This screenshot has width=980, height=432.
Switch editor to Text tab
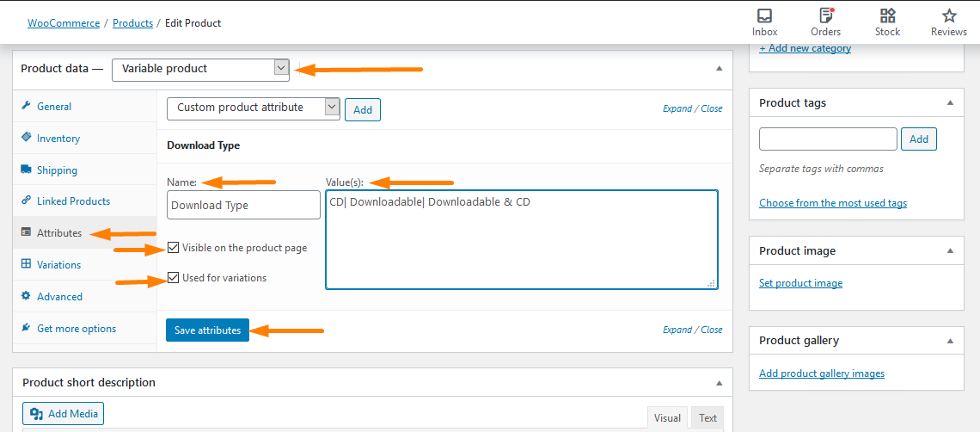pyautogui.click(x=707, y=417)
